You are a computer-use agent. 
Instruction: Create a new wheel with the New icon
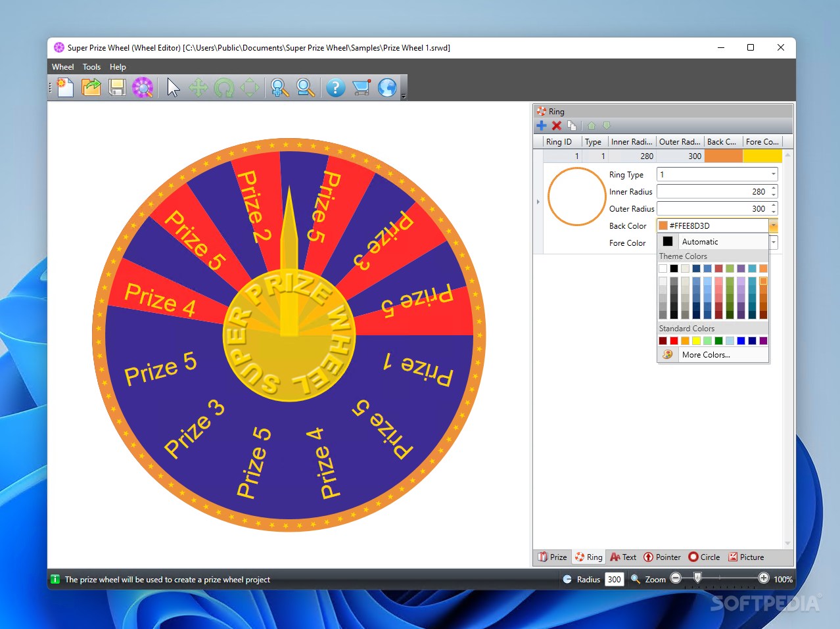(x=65, y=87)
